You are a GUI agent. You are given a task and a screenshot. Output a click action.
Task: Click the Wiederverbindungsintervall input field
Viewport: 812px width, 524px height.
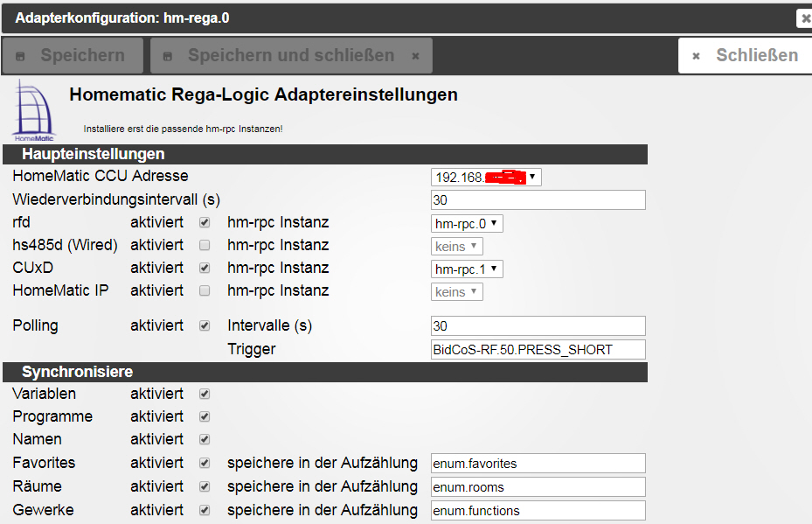tap(538, 200)
